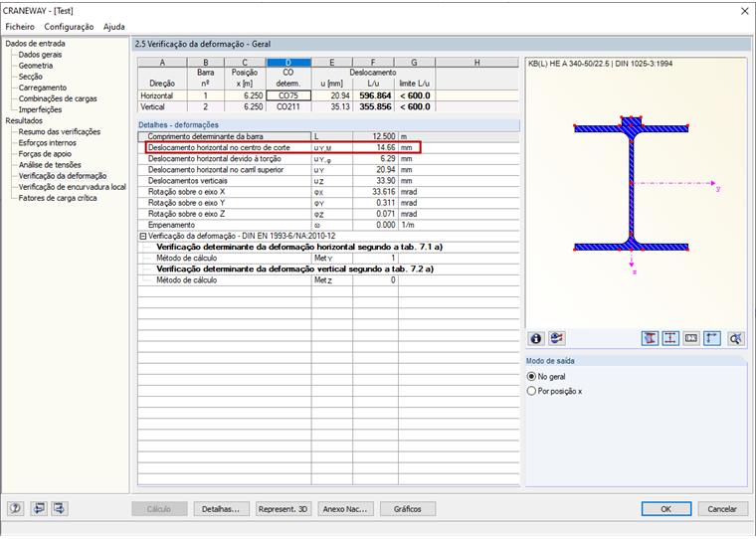Click column header D

pyautogui.click(x=288, y=63)
